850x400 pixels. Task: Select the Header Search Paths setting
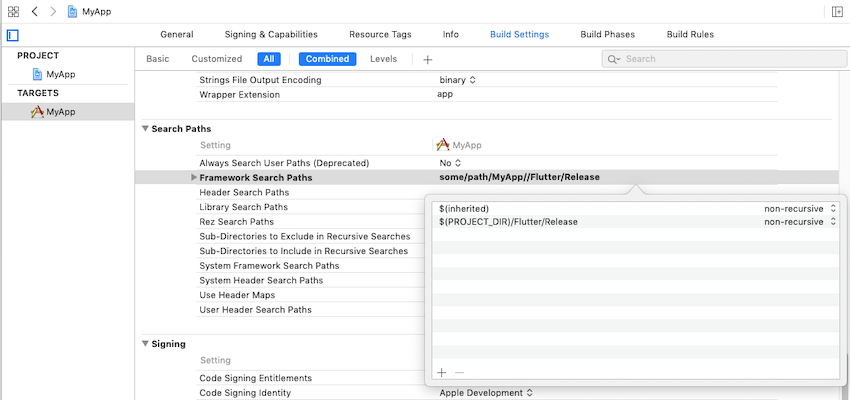coord(244,192)
